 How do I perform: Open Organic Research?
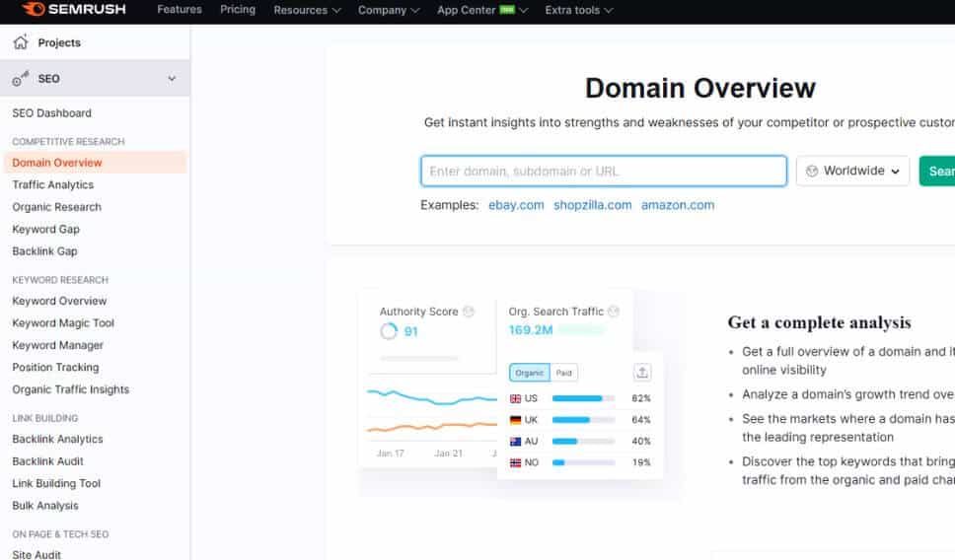pos(56,207)
